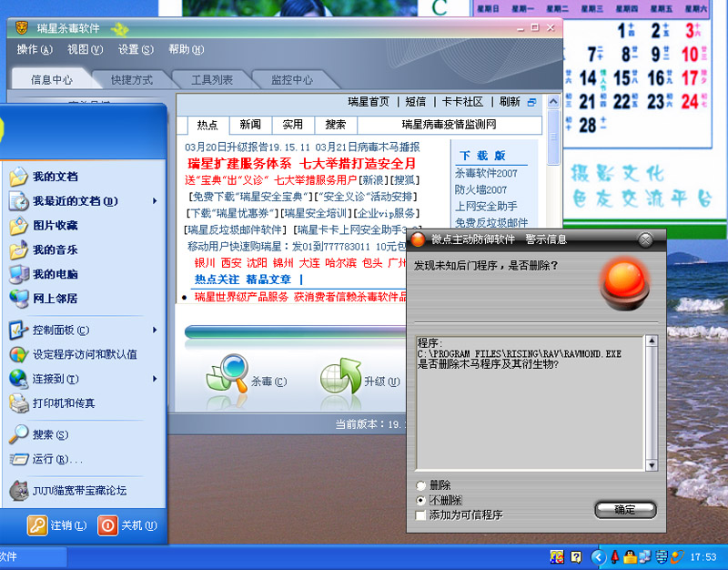Click the 热点关注 link
728x570 pixels.
tap(217, 280)
